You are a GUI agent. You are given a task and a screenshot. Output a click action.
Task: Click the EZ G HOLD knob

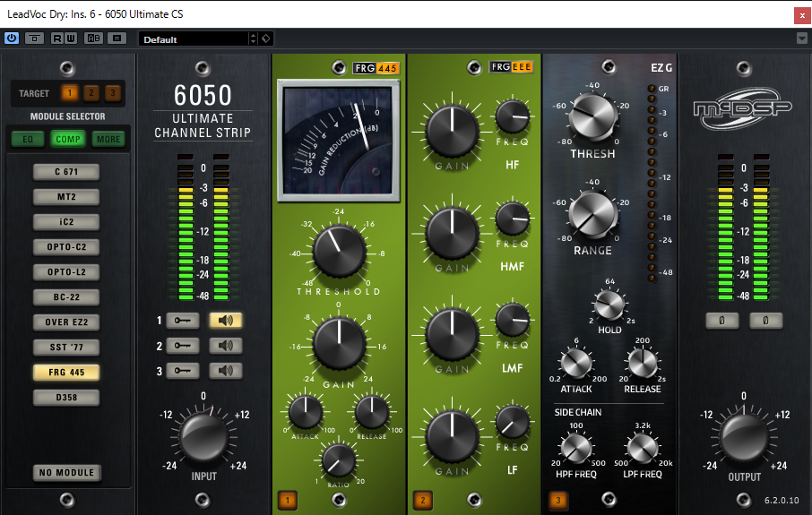[x=609, y=305]
